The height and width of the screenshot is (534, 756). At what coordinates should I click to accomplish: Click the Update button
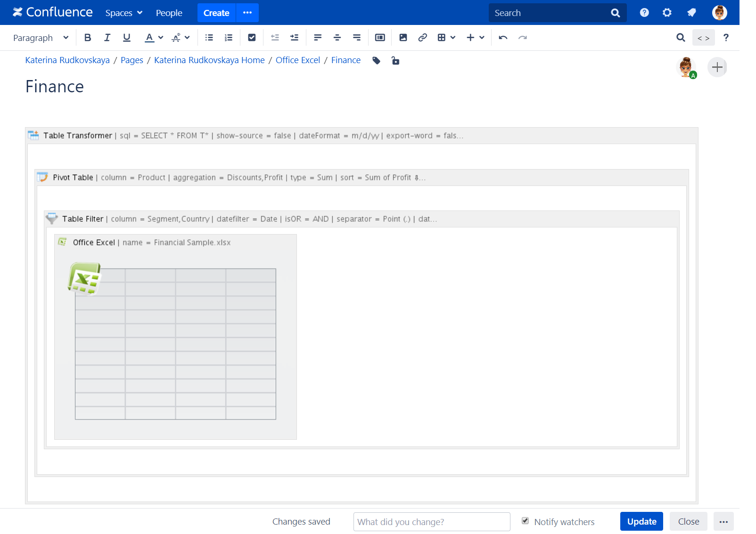pos(641,521)
